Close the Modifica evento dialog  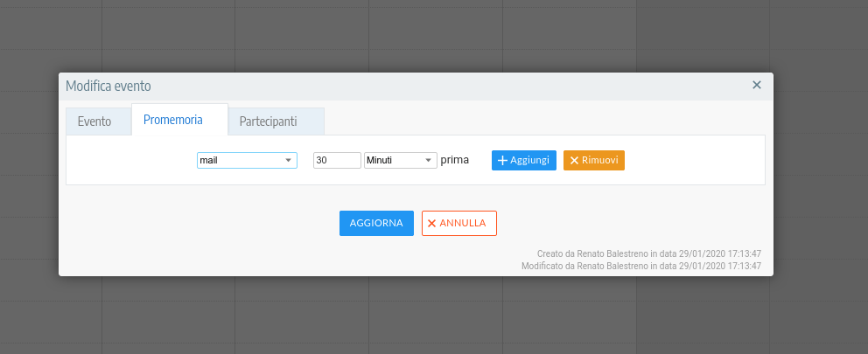(757, 85)
